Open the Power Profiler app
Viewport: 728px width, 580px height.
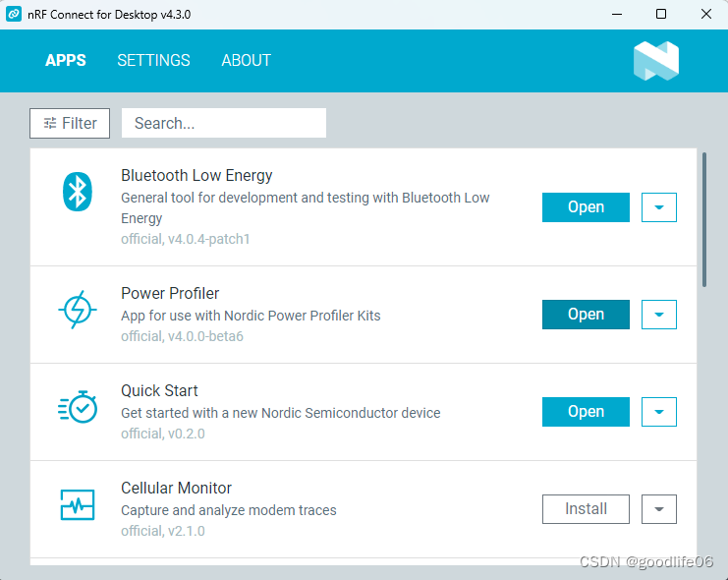pos(586,315)
